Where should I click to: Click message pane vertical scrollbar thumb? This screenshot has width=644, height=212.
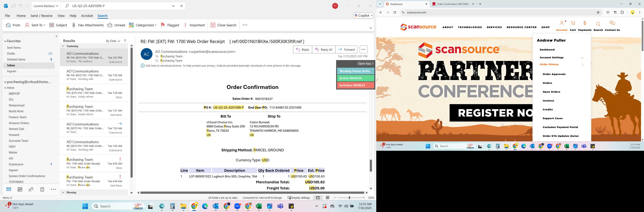(x=371, y=165)
